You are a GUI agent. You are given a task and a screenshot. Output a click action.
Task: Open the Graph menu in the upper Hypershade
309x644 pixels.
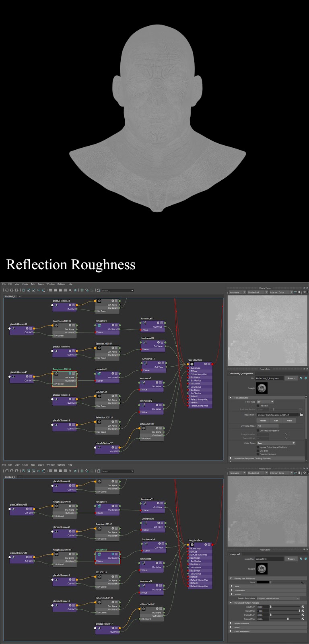[41, 284]
